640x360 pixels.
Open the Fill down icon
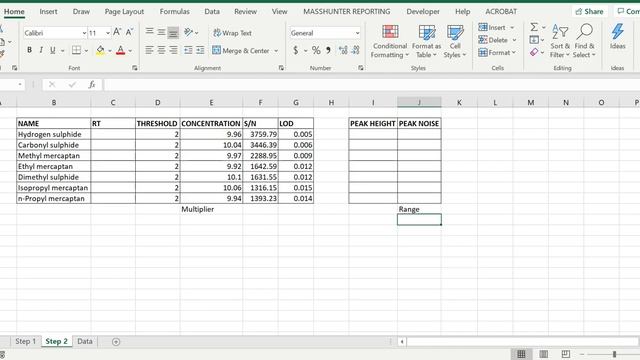[x=534, y=40]
